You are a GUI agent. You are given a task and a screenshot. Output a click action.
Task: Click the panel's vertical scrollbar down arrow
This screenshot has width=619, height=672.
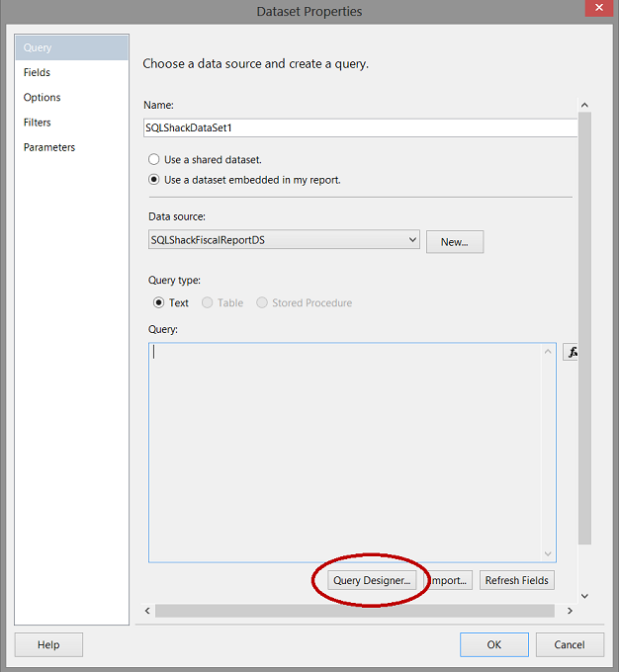click(x=584, y=596)
